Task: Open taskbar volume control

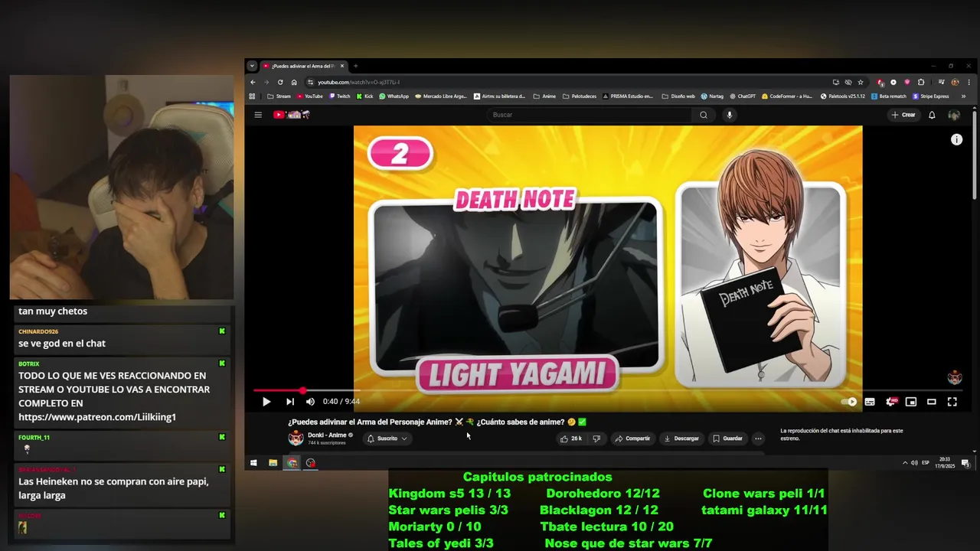Action: [x=914, y=463]
